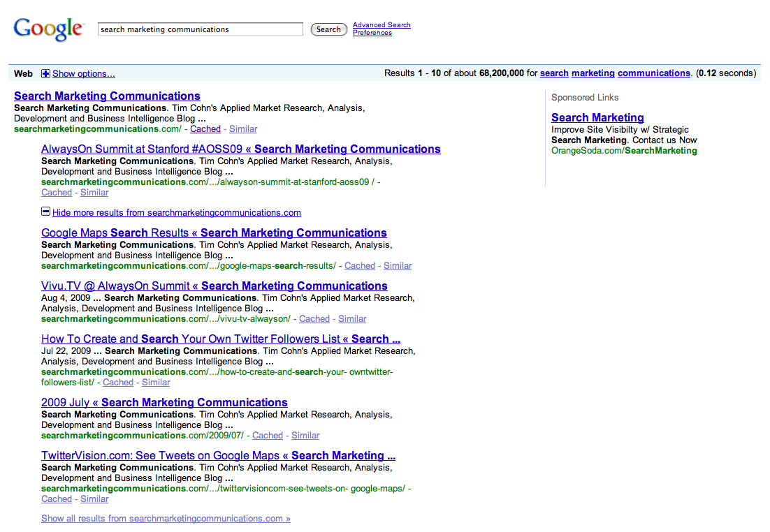View Cached version of first result

(x=205, y=129)
